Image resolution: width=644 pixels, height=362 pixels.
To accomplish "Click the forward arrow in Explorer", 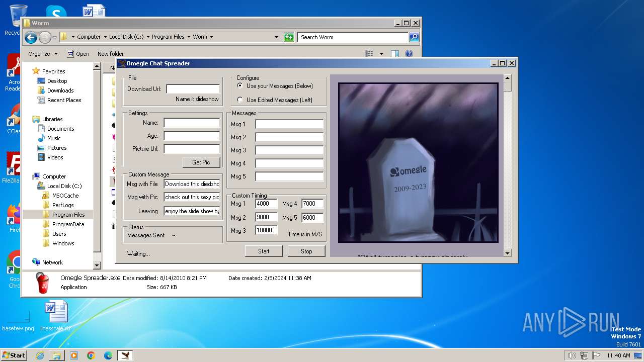I will [45, 37].
